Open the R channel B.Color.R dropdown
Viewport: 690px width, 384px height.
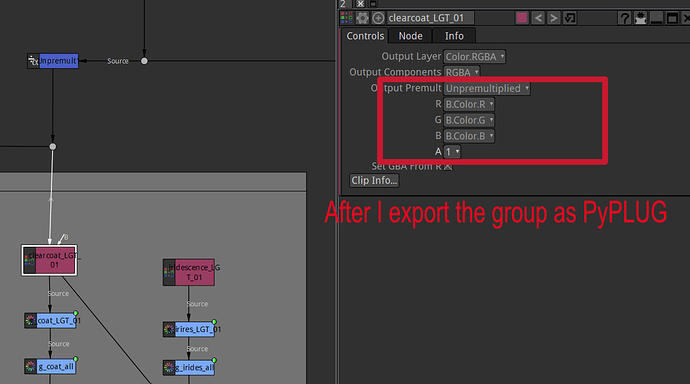coord(469,104)
